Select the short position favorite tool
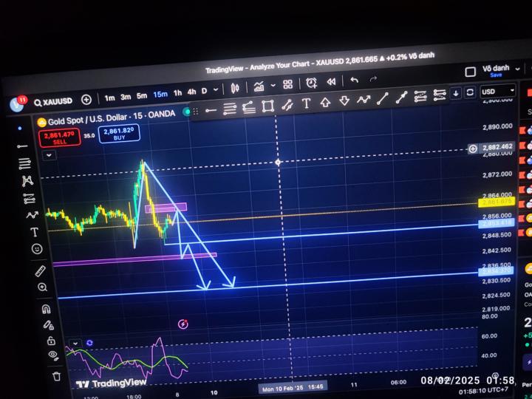The height and width of the screenshot is (399, 532). coord(440,95)
